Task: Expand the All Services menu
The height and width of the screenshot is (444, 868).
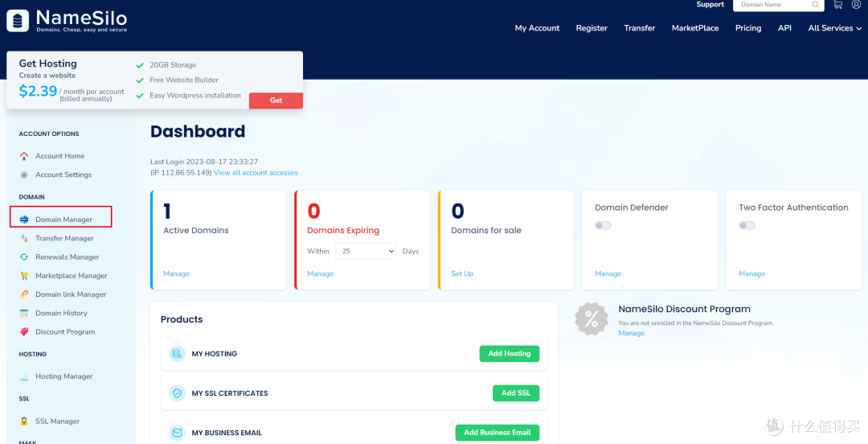Action: (835, 27)
